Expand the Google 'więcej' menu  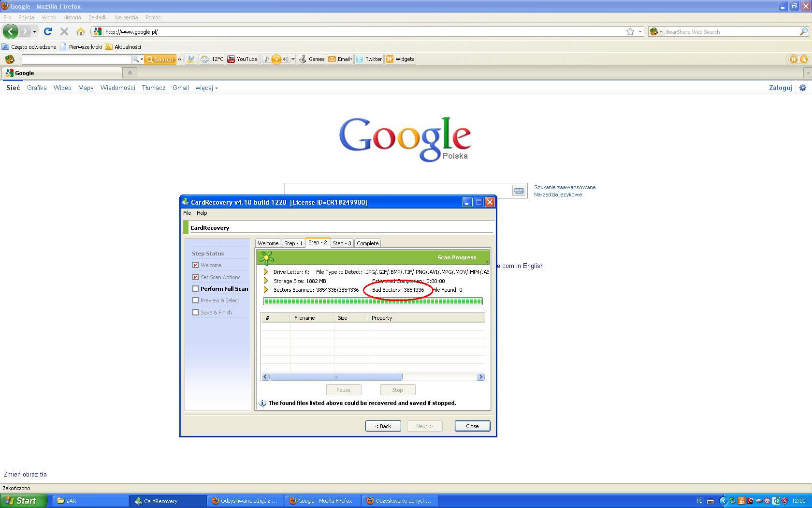[x=206, y=88]
